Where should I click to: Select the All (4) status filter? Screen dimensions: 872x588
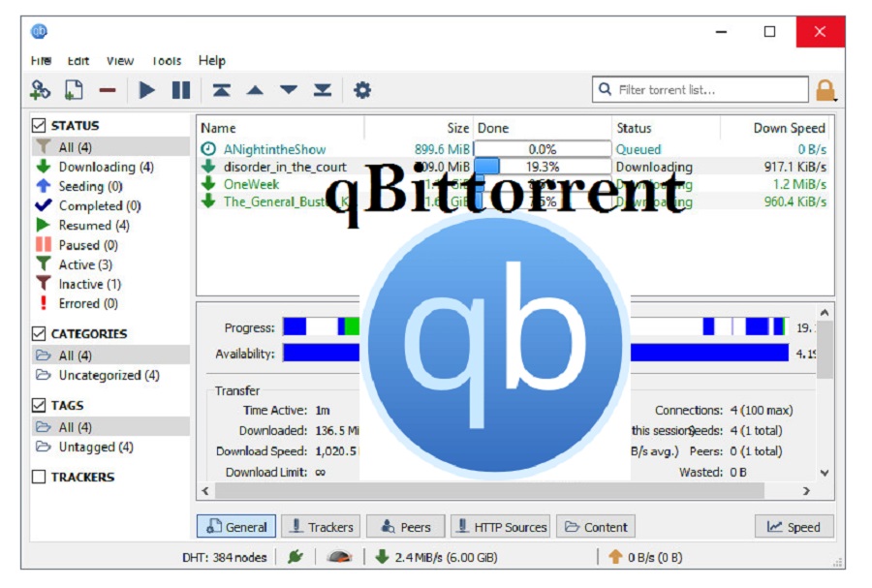110,146
